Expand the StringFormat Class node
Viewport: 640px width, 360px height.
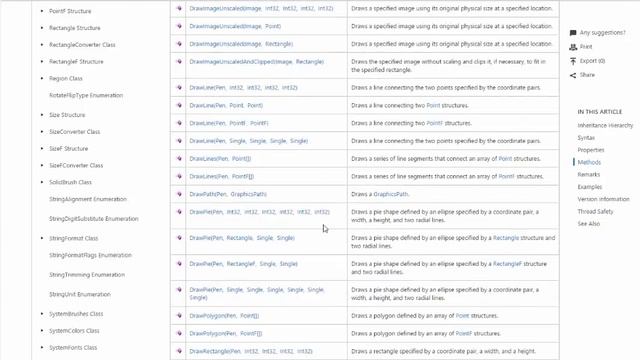[42, 238]
